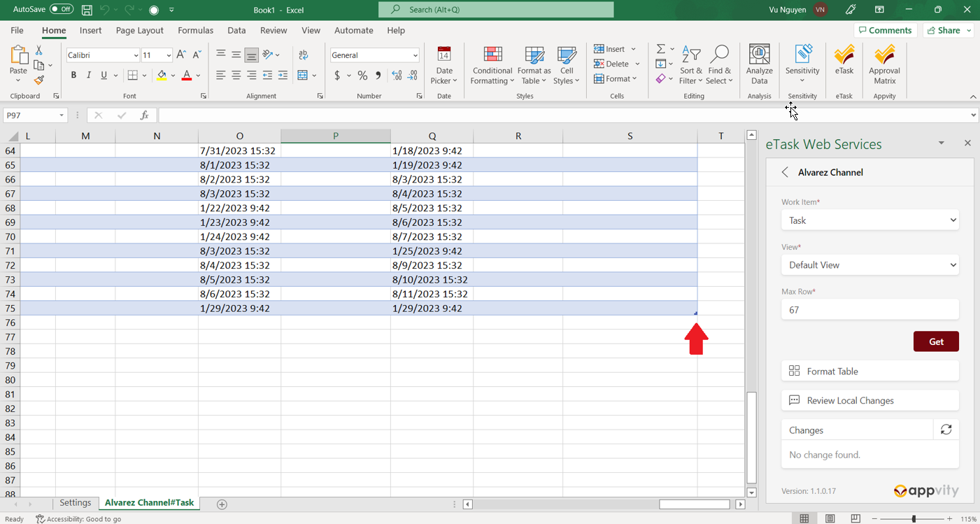This screenshot has height=524, width=980.
Task: Switch to the Settings sheet tab
Action: 75,503
